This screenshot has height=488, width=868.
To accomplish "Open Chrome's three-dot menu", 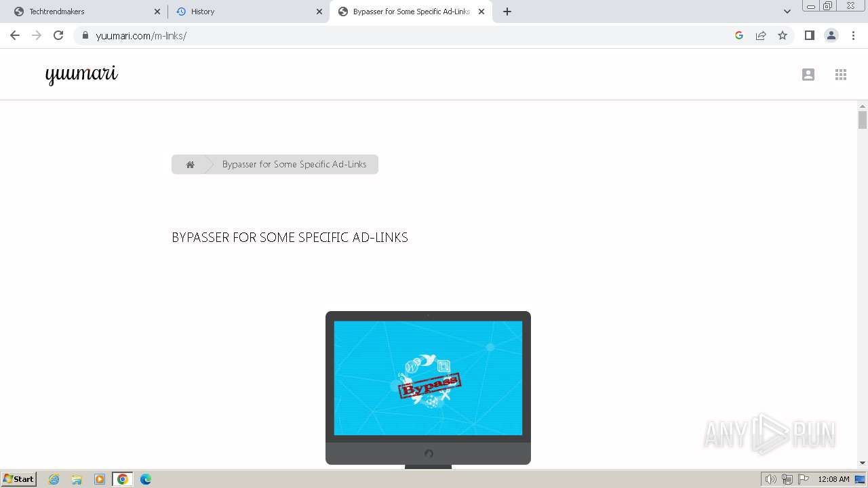I will tap(854, 35).
